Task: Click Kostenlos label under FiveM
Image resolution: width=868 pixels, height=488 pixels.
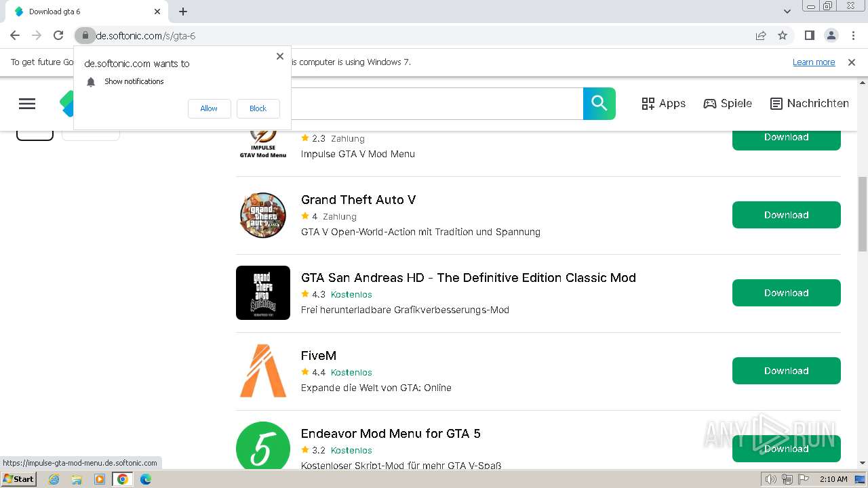Action: coord(351,373)
